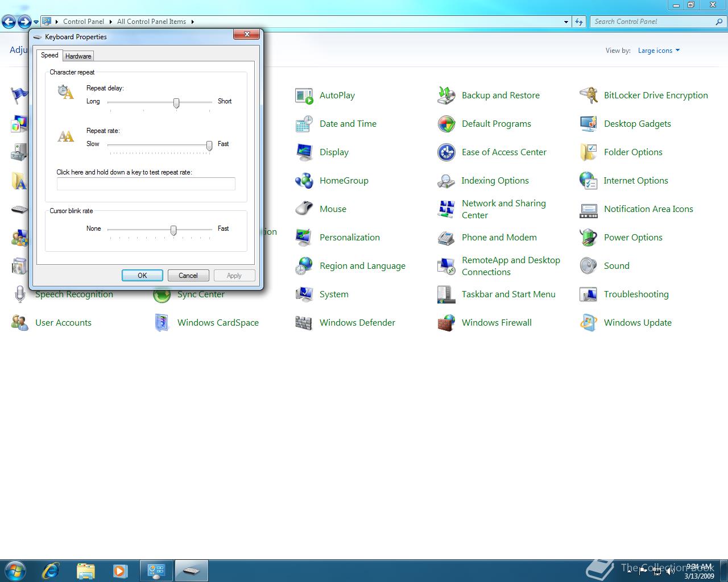Open the BitLocker Drive Encryption icon
728x582 pixels.
coord(589,95)
